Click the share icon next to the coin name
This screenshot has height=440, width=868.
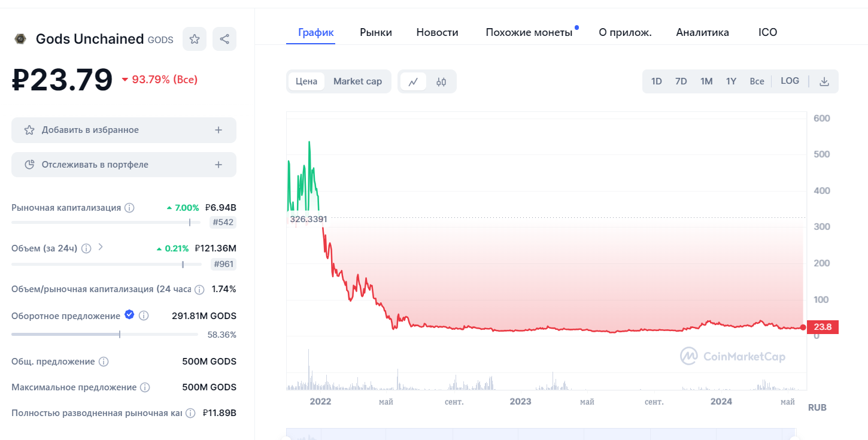pyautogui.click(x=224, y=39)
